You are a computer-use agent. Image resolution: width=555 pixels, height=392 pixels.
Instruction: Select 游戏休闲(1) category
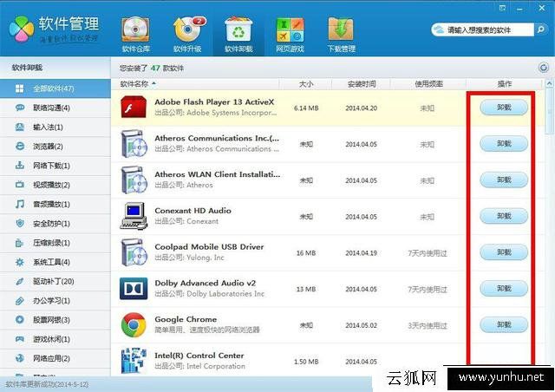pos(55,339)
